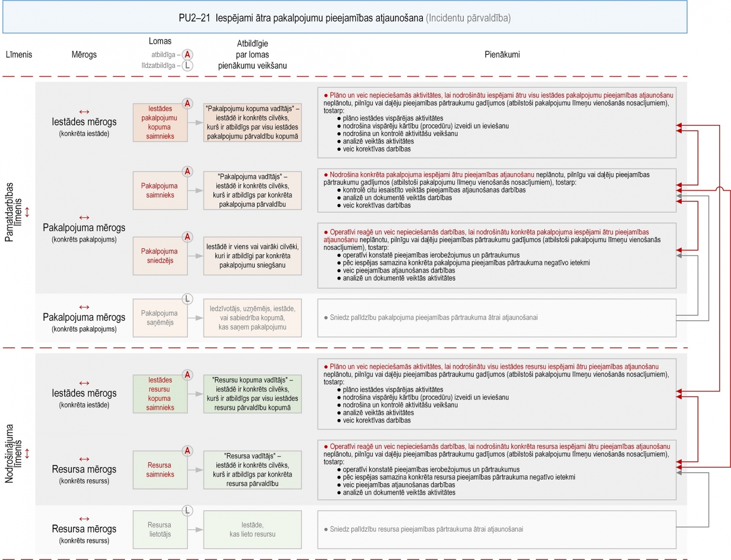Viewport: 731px width, 560px height.
Task: Click red text 'Nodrošina konkrēta pakalpojuma iespējami ātru pieejamības atjaunošanu'
Action: [x=429, y=175]
